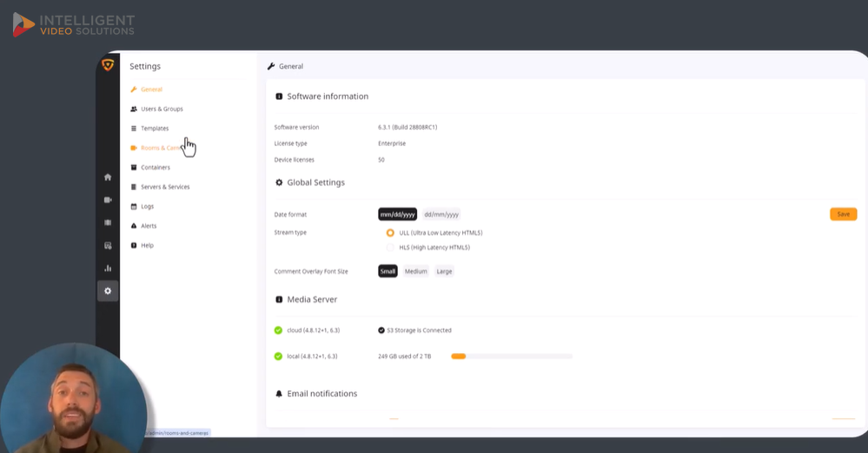Open Logs settings page

click(147, 207)
